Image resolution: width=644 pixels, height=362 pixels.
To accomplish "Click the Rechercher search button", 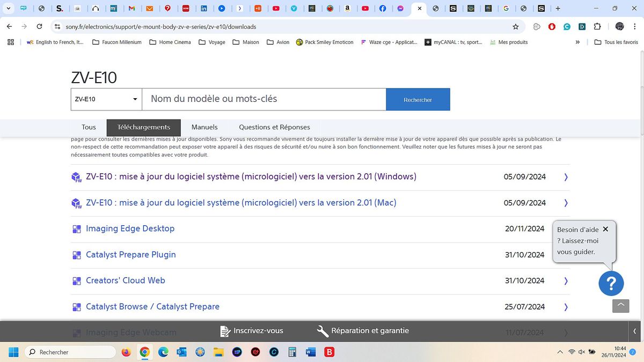I will (x=418, y=99).
